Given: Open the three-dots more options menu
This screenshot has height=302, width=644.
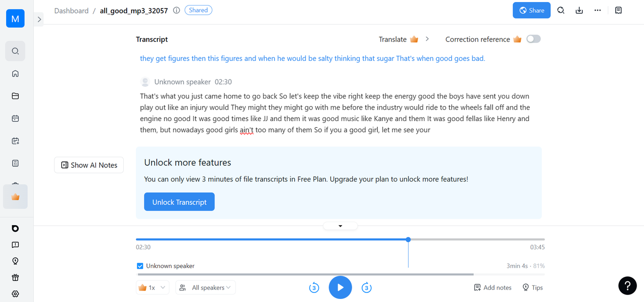Looking at the screenshot, I should pyautogui.click(x=598, y=10).
